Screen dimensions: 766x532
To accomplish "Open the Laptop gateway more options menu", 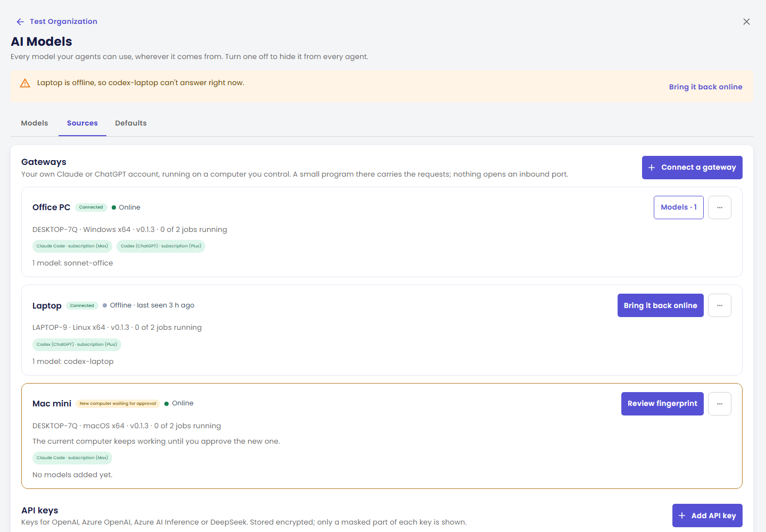I will click(720, 305).
